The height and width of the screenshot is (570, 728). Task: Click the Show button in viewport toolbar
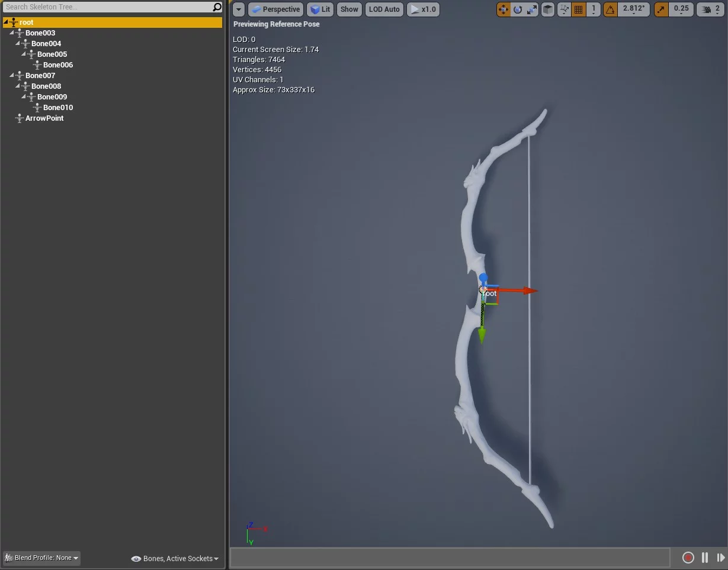[349, 9]
